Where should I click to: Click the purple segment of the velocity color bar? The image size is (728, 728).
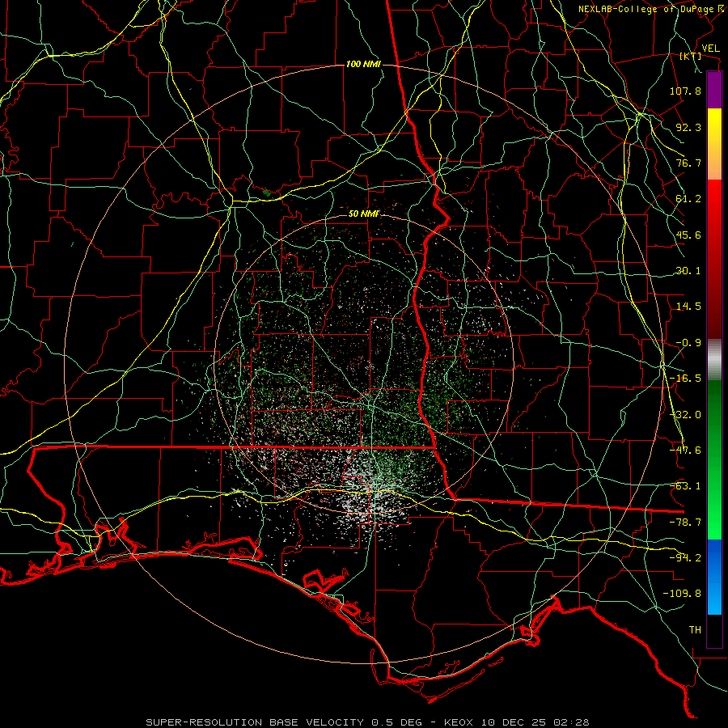tap(714, 90)
